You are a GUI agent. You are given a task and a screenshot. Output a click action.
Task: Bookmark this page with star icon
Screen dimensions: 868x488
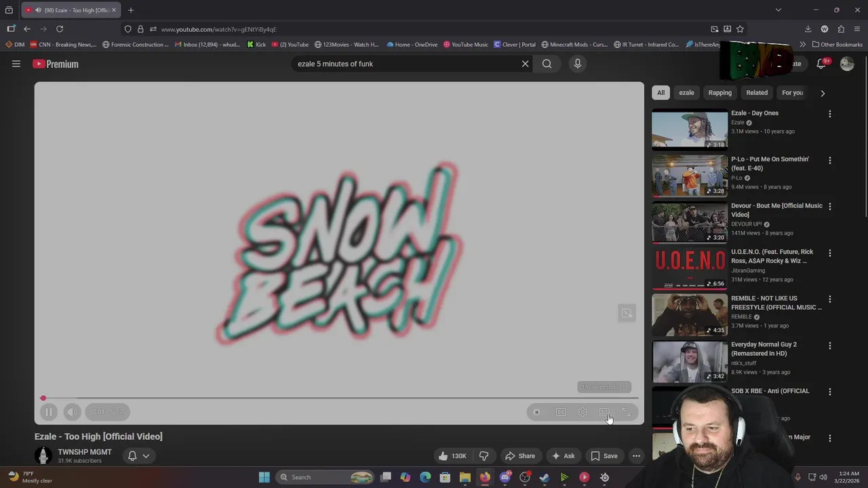coord(740,29)
